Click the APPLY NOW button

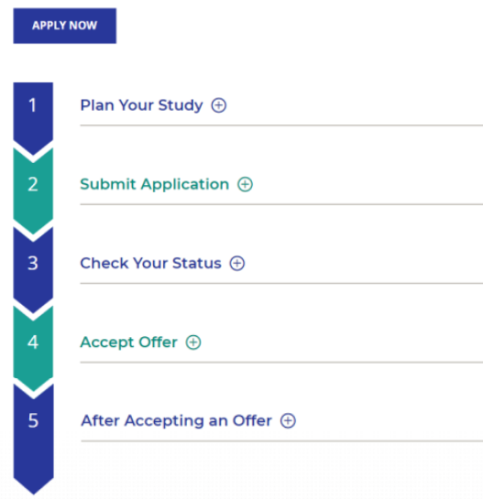pos(65,26)
